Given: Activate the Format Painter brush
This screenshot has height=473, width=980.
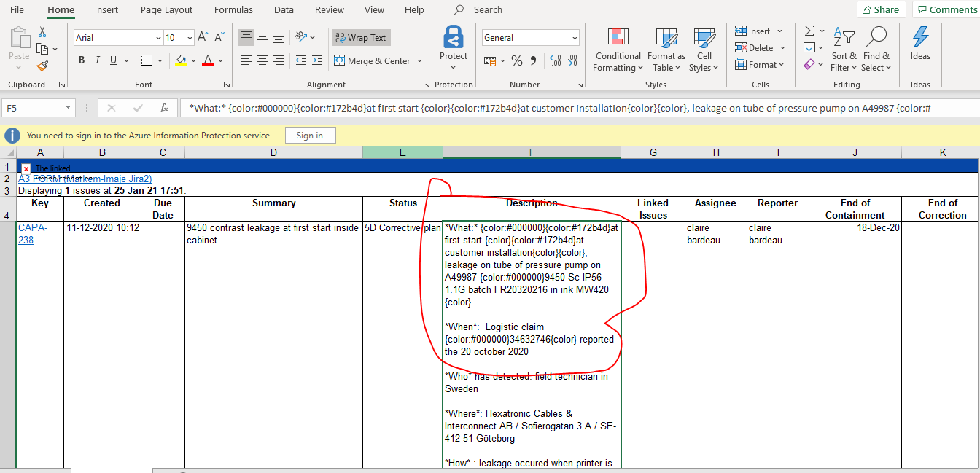Looking at the screenshot, I should pyautogui.click(x=42, y=66).
